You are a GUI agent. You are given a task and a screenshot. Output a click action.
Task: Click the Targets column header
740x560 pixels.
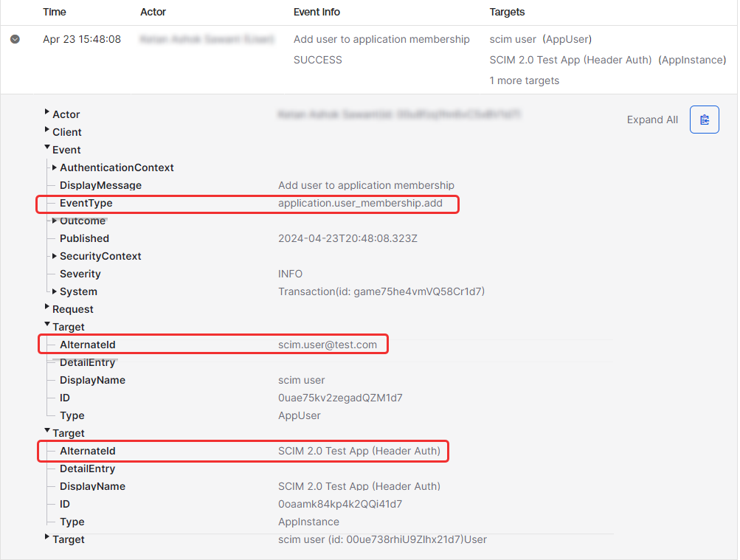coord(507,12)
